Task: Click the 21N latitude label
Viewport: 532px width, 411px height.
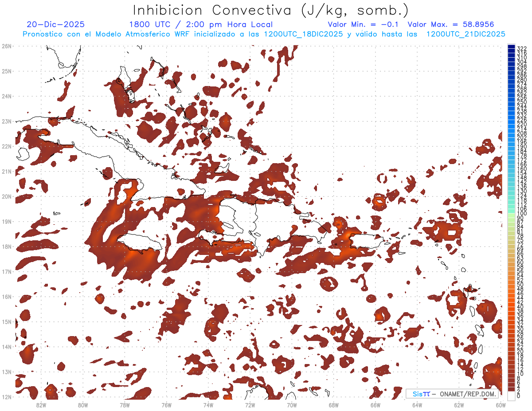Action: click(6, 171)
